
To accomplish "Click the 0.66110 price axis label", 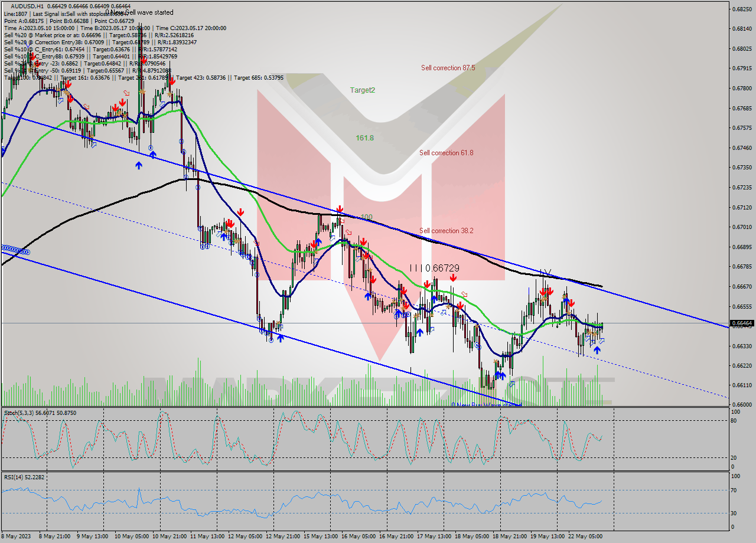I will click(742, 385).
